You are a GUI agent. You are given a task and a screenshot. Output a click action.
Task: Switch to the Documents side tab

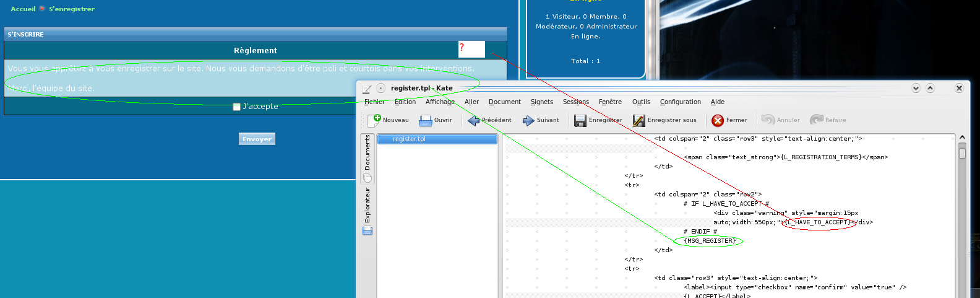tap(367, 153)
